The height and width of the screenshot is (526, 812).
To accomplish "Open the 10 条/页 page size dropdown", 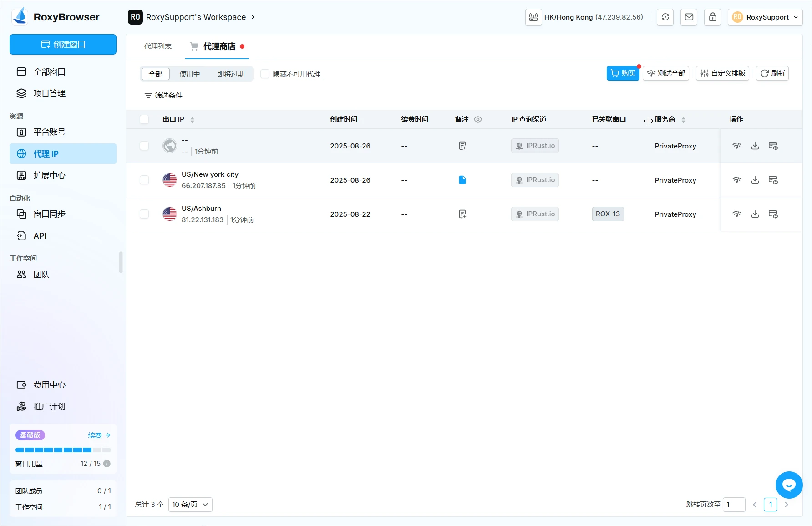I will [x=190, y=505].
